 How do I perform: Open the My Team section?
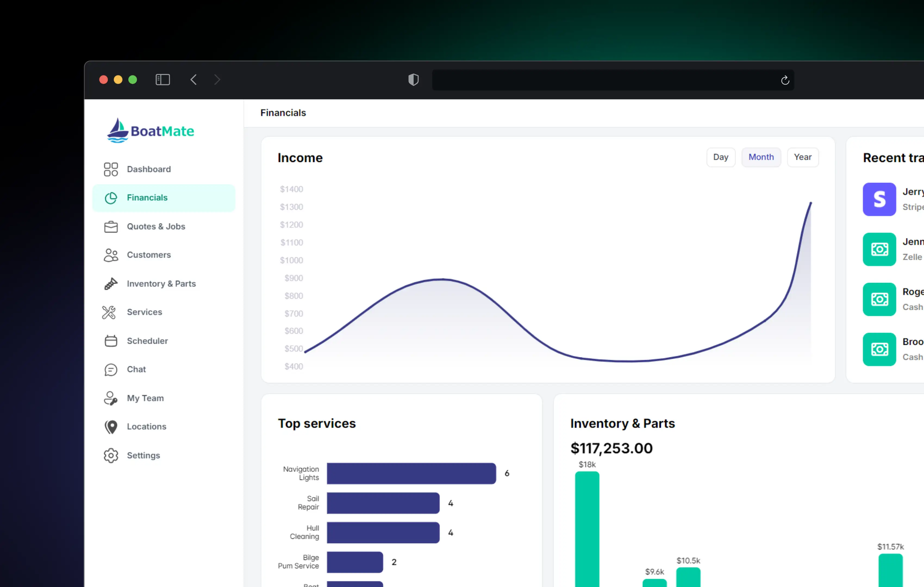pyautogui.click(x=145, y=398)
